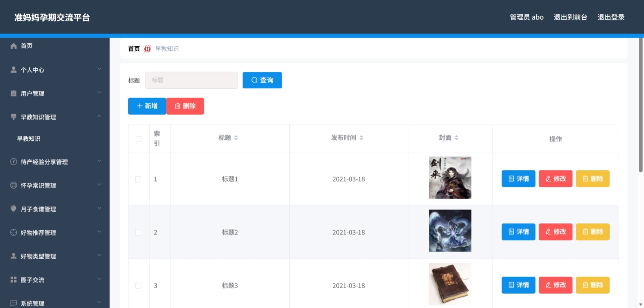Click the red 删除 batch delete button
The image size is (644, 308).
click(185, 106)
